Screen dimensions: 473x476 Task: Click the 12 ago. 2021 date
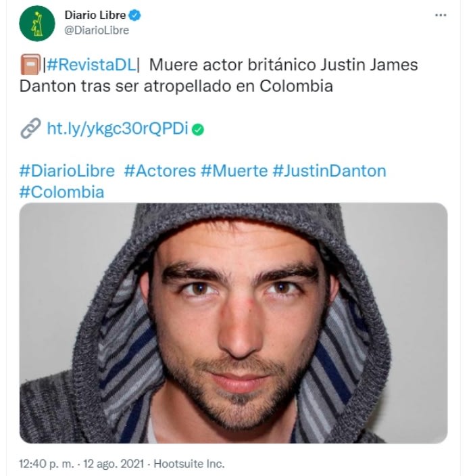[114, 464]
